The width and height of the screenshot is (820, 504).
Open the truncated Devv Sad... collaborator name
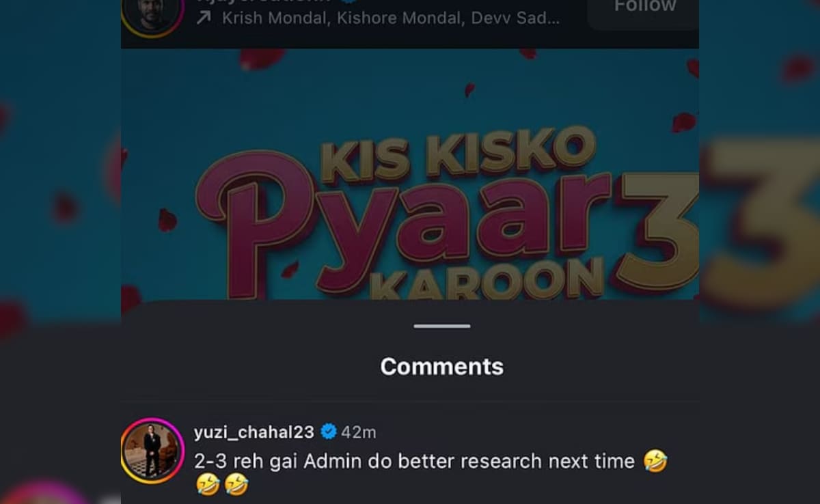515,18
